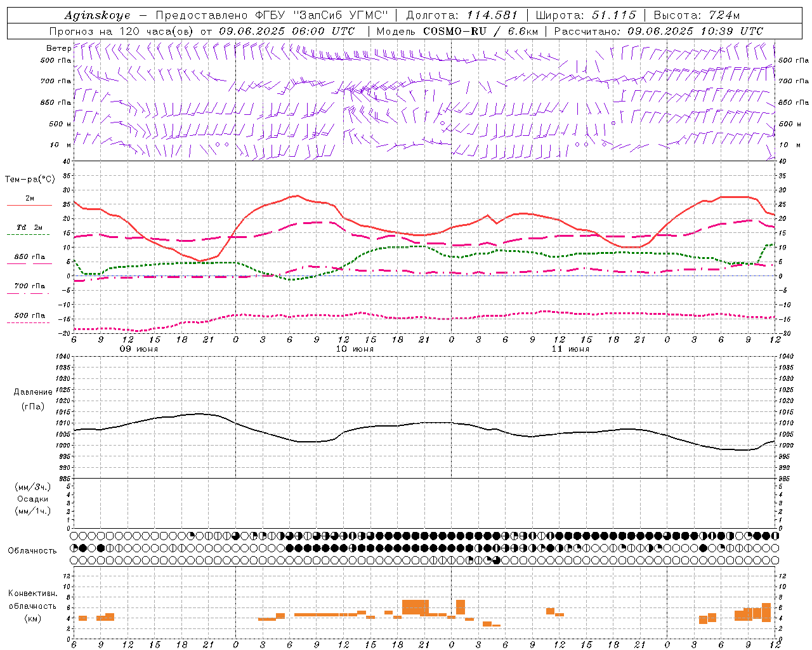Click the 'Конвективн.' convective cloud label

pyautogui.click(x=33, y=594)
